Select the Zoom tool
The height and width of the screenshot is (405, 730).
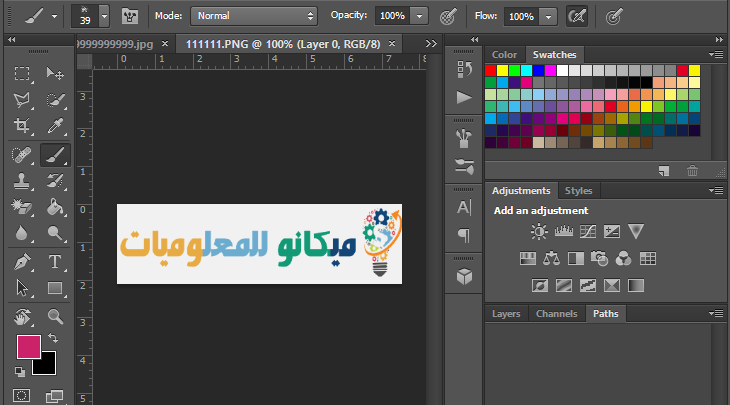click(55, 317)
